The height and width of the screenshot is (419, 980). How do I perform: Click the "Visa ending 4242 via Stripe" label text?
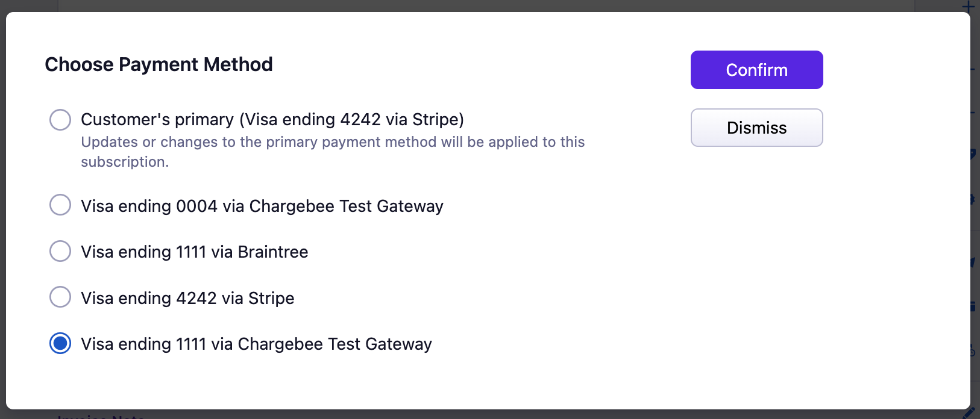point(187,298)
